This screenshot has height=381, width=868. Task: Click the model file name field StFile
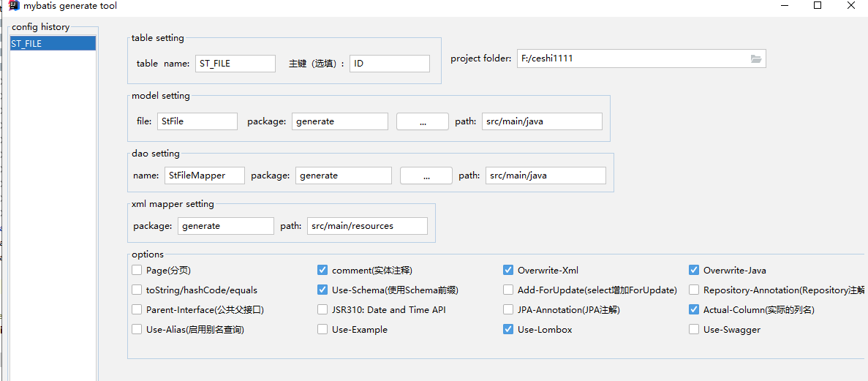(x=197, y=122)
